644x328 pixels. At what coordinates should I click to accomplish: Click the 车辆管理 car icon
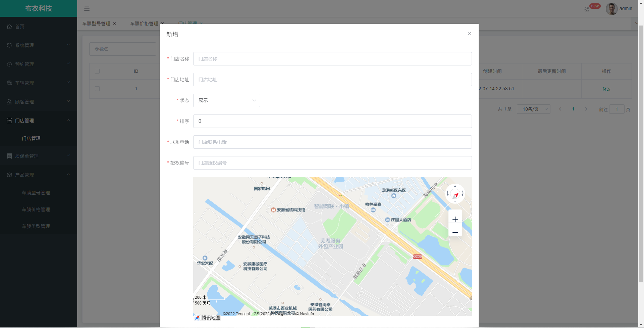click(9, 83)
